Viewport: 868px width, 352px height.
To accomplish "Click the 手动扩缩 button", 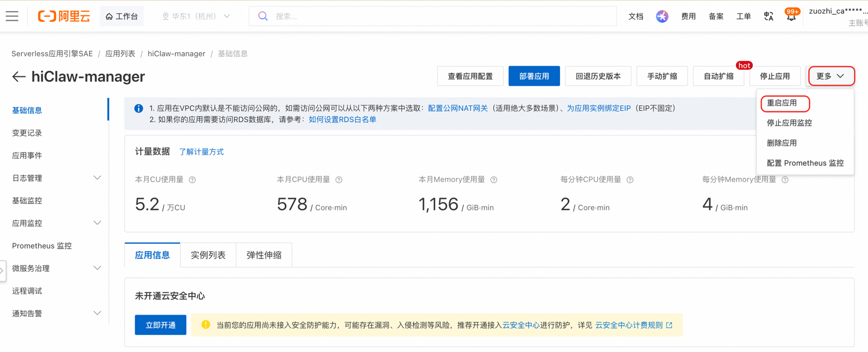I will (662, 76).
